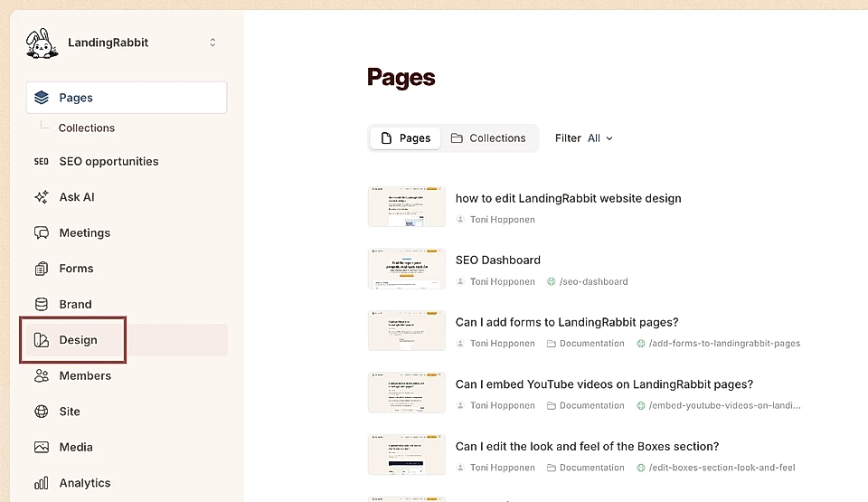Open 'Can I add forms to LandingRabbit pages?'
The image size is (868, 502).
coord(567,322)
